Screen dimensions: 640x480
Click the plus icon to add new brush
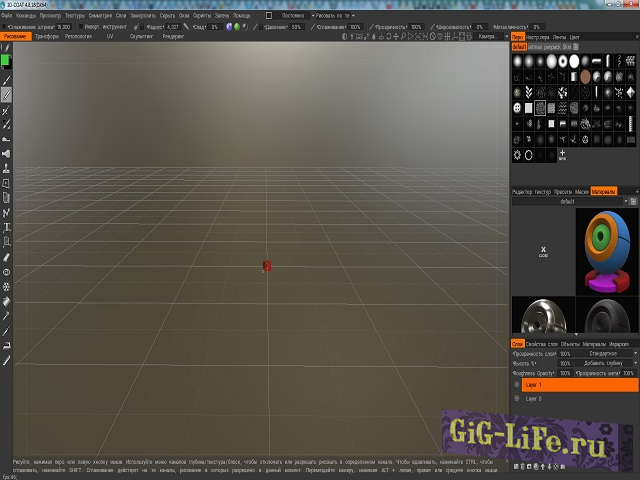[x=562, y=155]
